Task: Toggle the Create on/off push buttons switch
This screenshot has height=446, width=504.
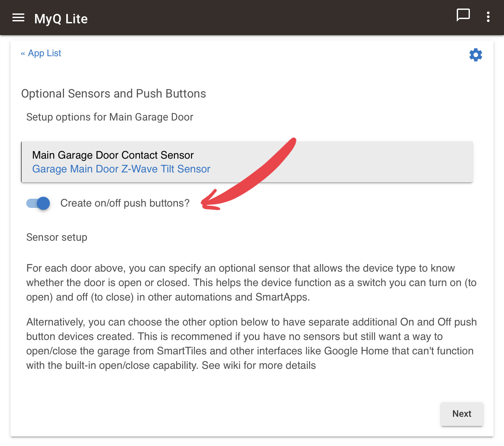Action: (x=38, y=203)
